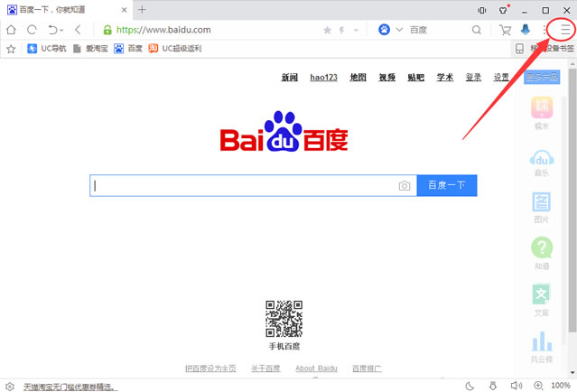The image size is (577, 392).
Task: Click the 手机百度 QR code
Action: [x=284, y=318]
